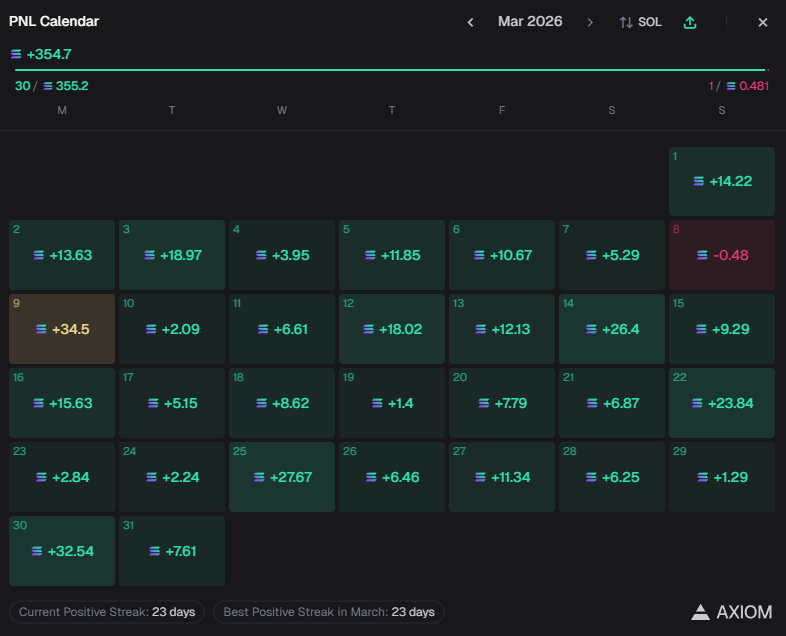786x636 pixels.
Task: Select day 1 cell showing +14.22
Action: (722, 181)
